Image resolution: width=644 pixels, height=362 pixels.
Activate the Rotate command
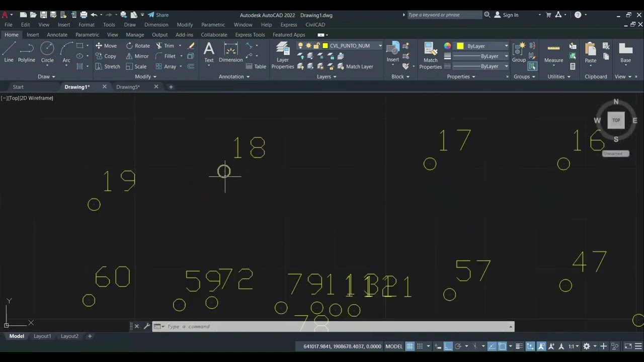click(x=138, y=46)
